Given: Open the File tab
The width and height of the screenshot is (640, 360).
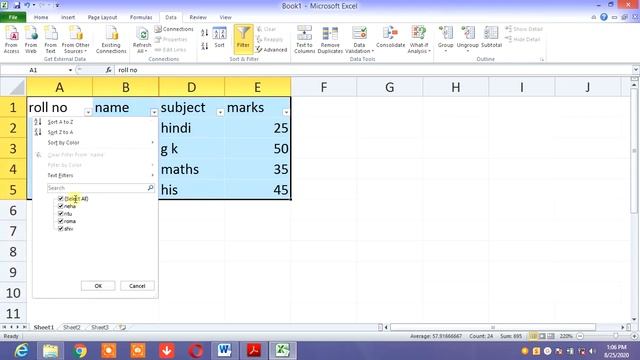Looking at the screenshot, I should tap(13, 17).
